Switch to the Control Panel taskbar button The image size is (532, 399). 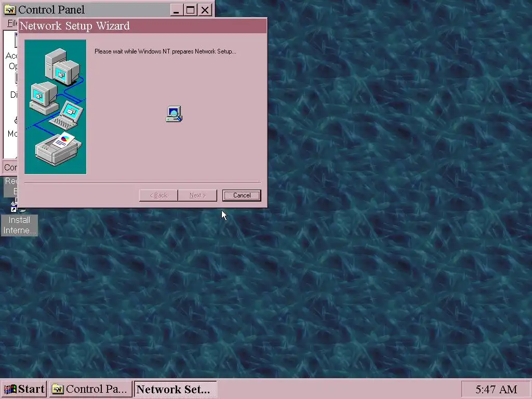point(90,389)
